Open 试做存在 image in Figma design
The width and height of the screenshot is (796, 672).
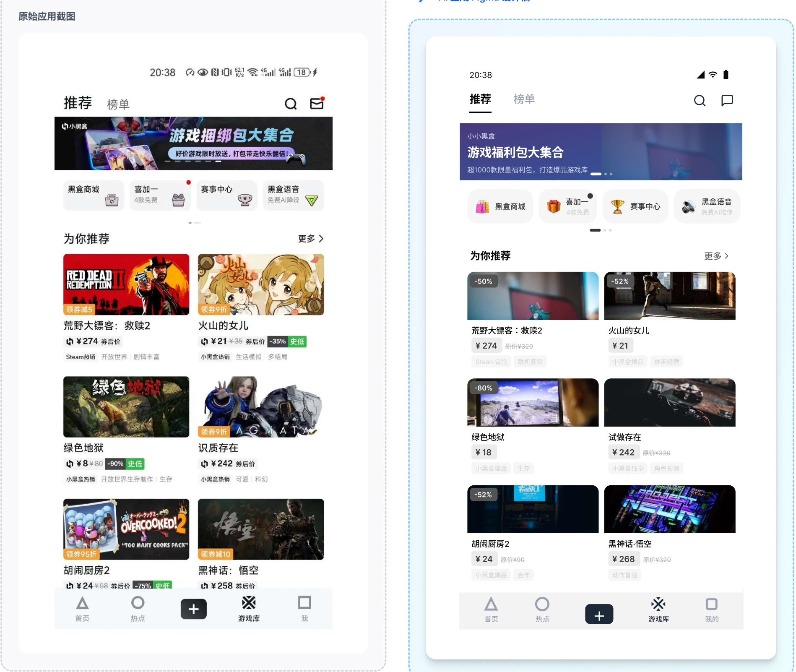[x=669, y=402]
